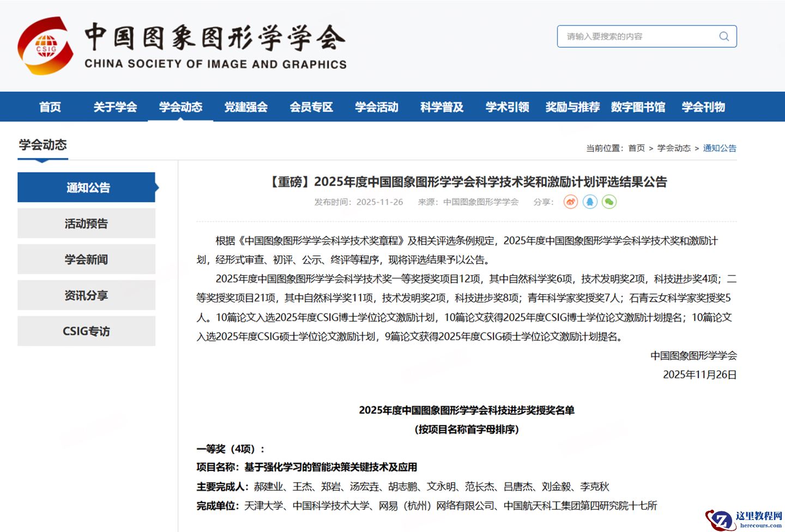Share article via Weibo icon

(571, 202)
